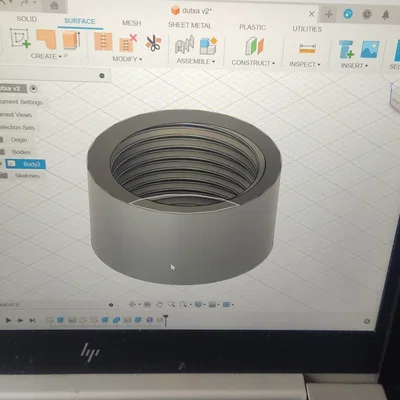The image size is (400, 400).
Task: Click the dutxa v2 document icon
Action: pos(175,10)
